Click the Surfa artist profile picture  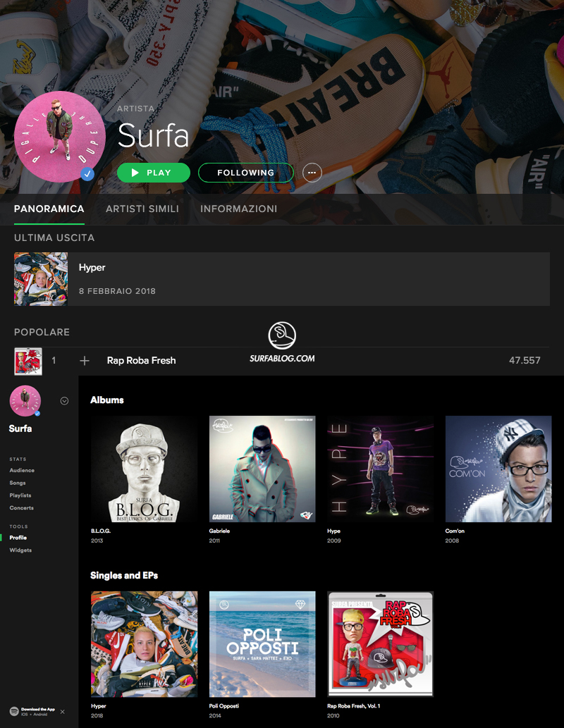[x=59, y=136]
